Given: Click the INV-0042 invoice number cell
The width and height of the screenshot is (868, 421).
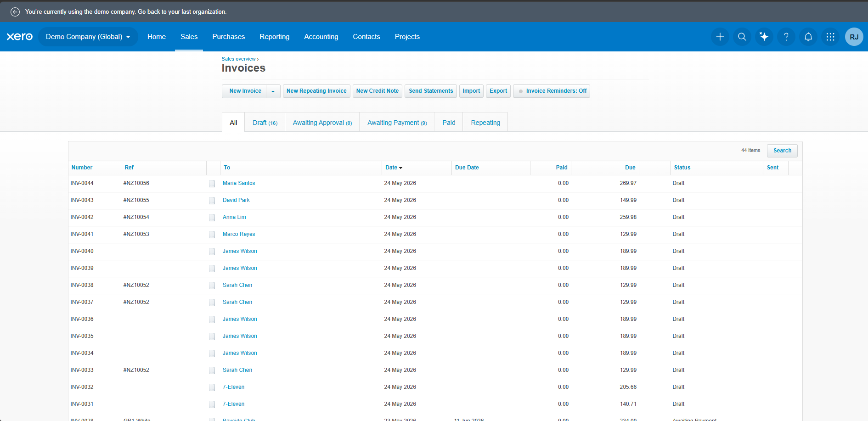Looking at the screenshot, I should [x=82, y=217].
